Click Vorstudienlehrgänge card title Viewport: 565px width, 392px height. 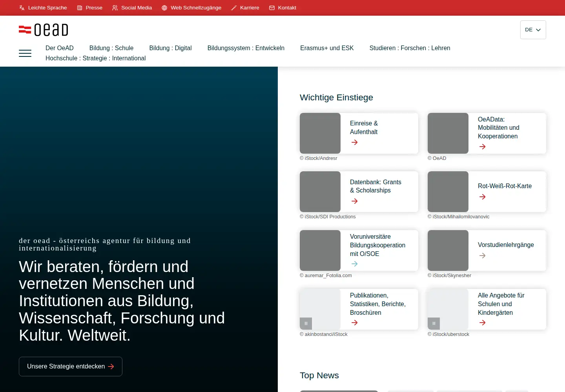point(506,245)
